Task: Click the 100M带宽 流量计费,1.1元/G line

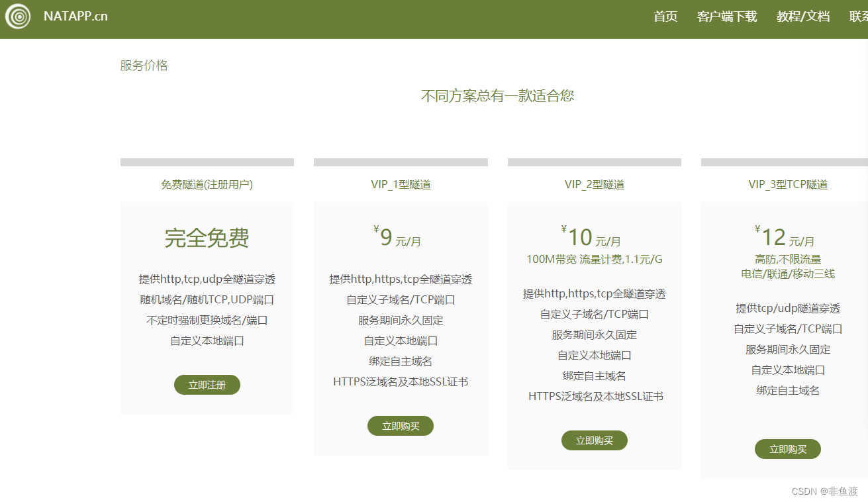Action: (595, 260)
